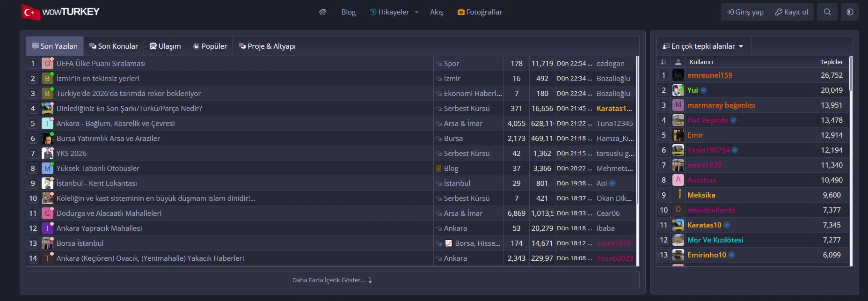Open the En çok tepki alanlar dropdown
This screenshot has width=868, height=301.
[x=703, y=46]
